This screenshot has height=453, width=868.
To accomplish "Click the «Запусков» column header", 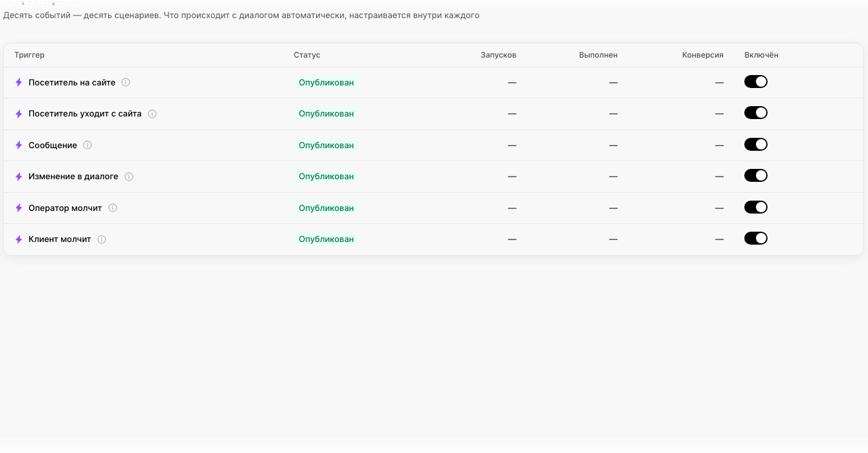I will point(498,55).
